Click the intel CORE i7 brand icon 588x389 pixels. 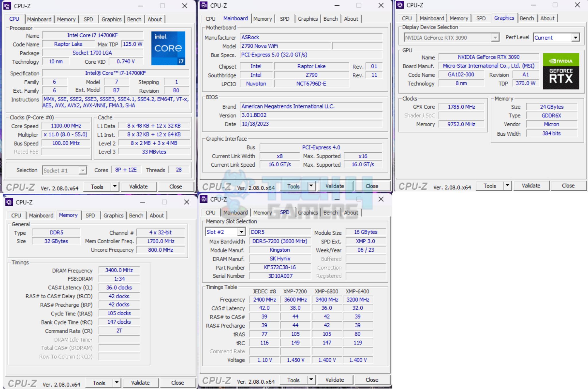pyautogui.click(x=171, y=48)
